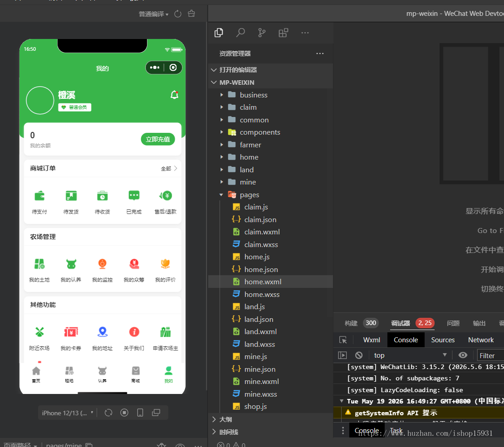This screenshot has width=504, height=447.
Task: Open the Extensions icon in activity bar
Action: pos(283,33)
